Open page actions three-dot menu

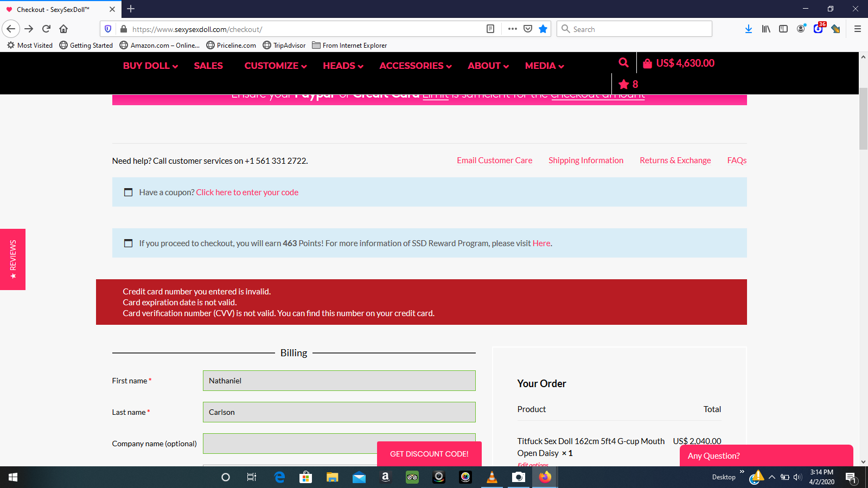(x=513, y=29)
